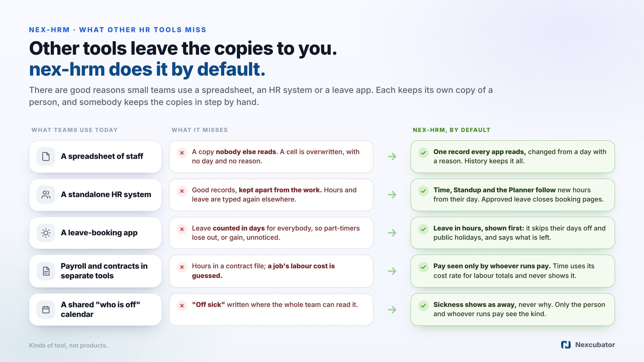The width and height of the screenshot is (644, 362).
Task: Click the Nexcubator logo icon
Action: [566, 345]
